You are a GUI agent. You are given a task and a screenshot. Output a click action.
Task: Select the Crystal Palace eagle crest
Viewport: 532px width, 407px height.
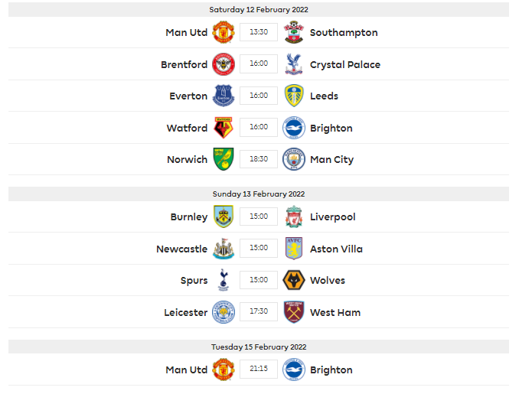click(293, 64)
